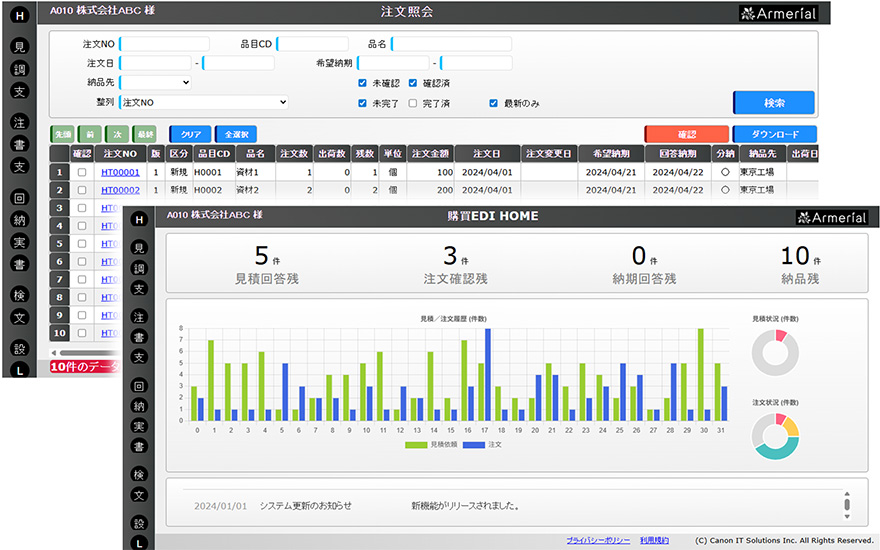
Task: Select the 納 icon in 購買EDI HOME sidebar
Action: pos(139,406)
